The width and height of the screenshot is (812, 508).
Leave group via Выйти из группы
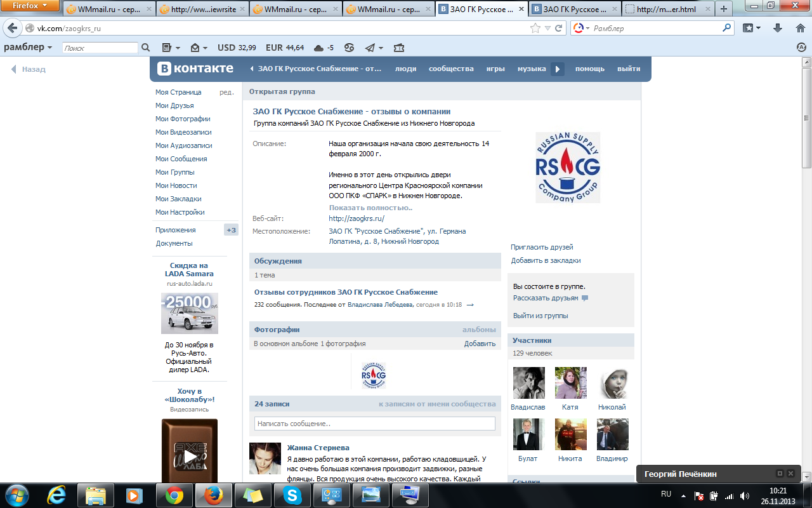pos(540,316)
